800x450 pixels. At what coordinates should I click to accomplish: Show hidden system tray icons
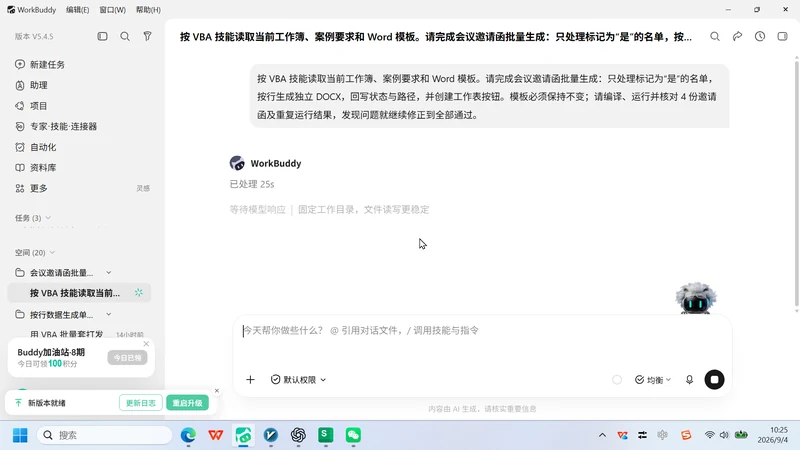click(x=602, y=435)
